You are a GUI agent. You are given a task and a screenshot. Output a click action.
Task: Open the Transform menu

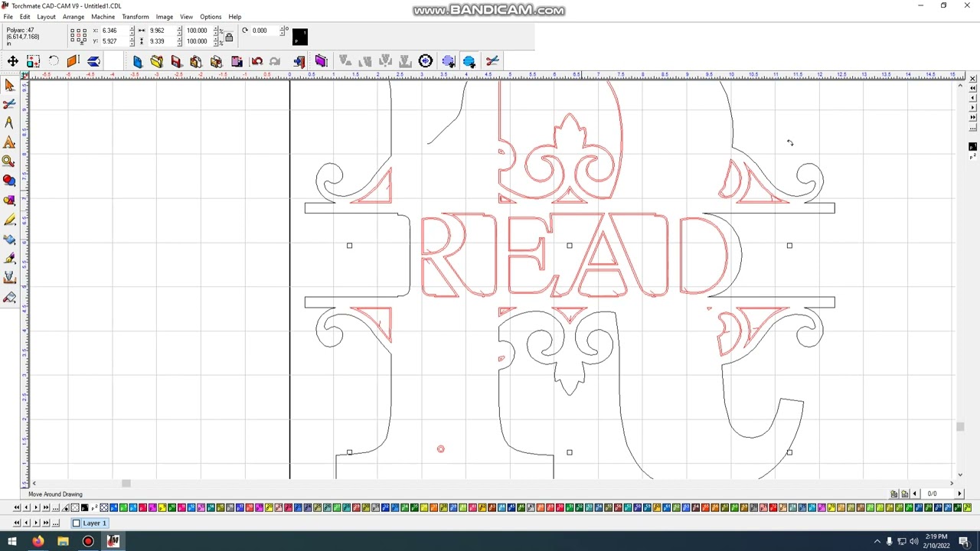(x=136, y=17)
